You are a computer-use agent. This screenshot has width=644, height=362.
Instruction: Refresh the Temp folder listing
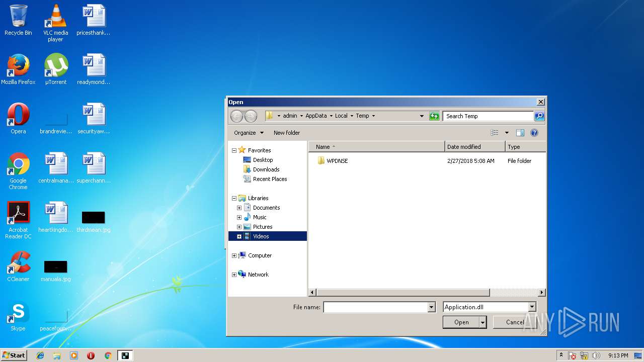tap(434, 116)
